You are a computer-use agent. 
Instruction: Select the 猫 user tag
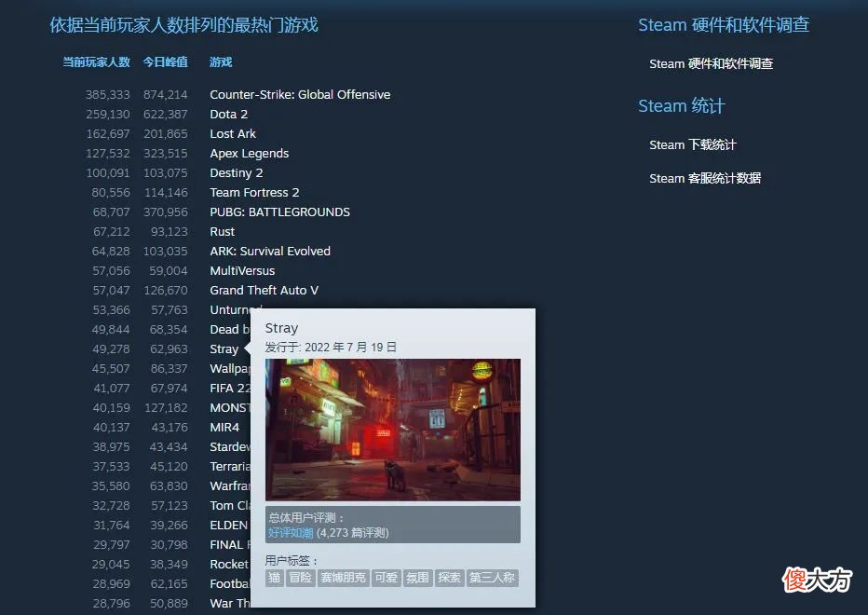tap(274, 578)
